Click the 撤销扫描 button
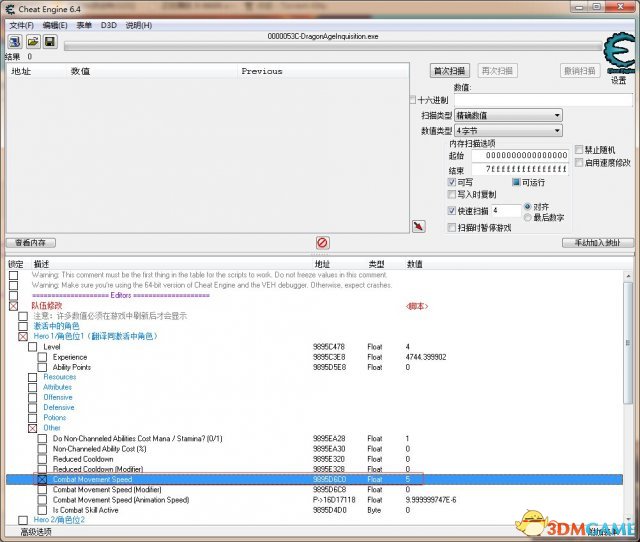Image resolution: width=640 pixels, height=542 pixels. pyautogui.click(x=580, y=71)
